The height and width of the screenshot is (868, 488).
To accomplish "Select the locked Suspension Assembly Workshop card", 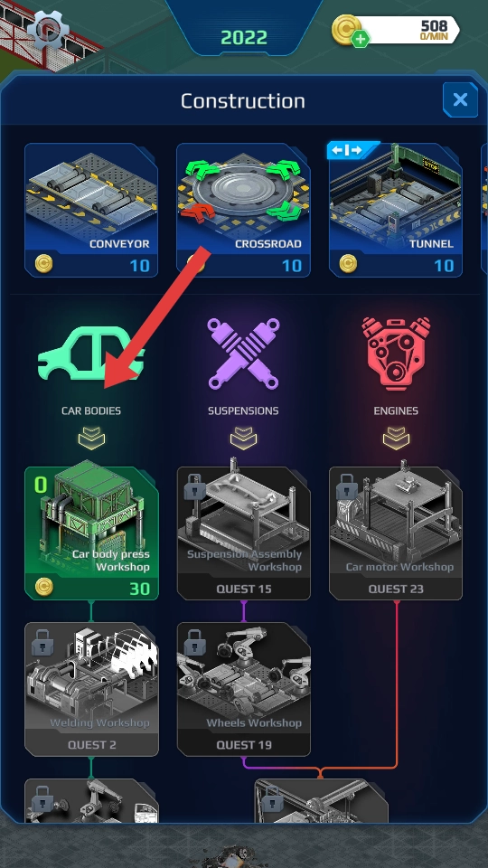I will tap(243, 533).
